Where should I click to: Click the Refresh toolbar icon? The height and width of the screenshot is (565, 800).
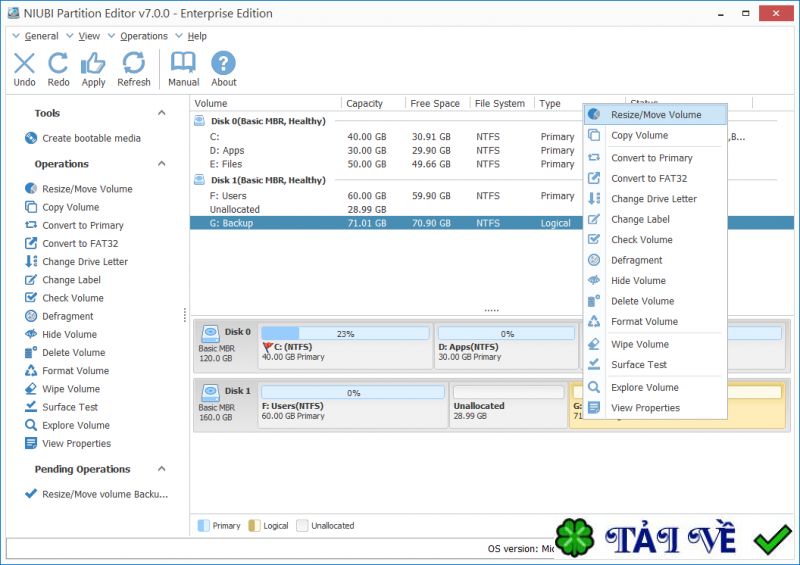133,64
